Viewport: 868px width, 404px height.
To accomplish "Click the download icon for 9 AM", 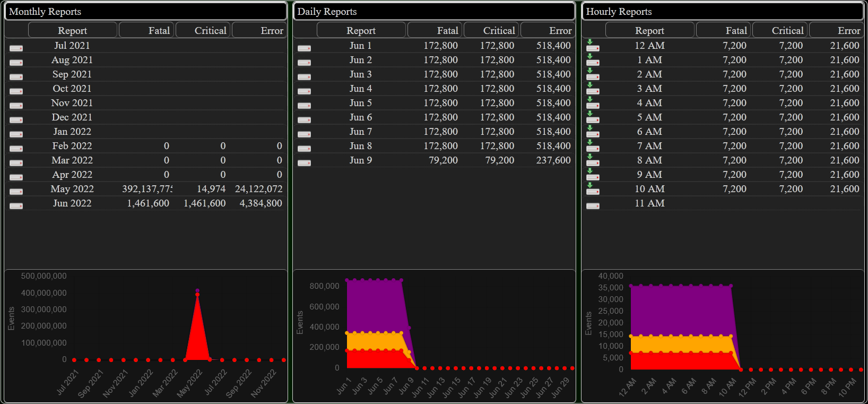I will click(x=593, y=175).
